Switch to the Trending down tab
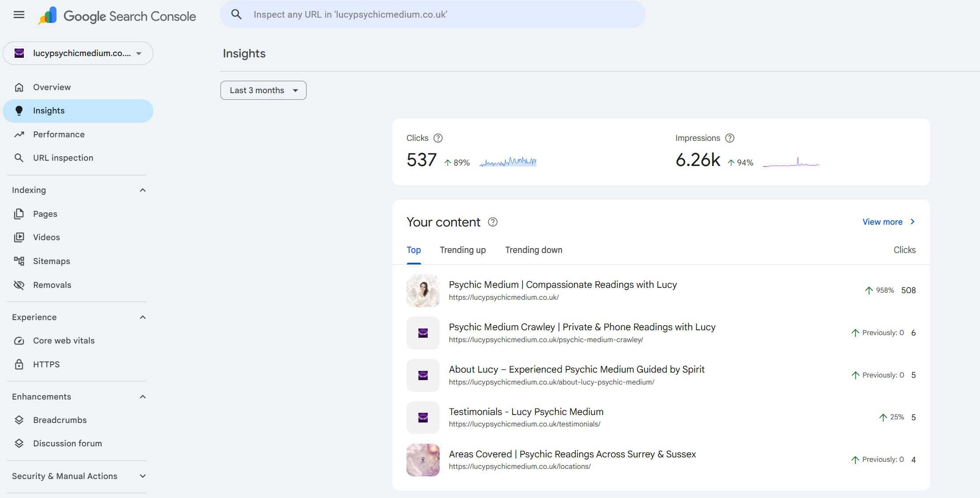980x498 pixels. coord(534,250)
